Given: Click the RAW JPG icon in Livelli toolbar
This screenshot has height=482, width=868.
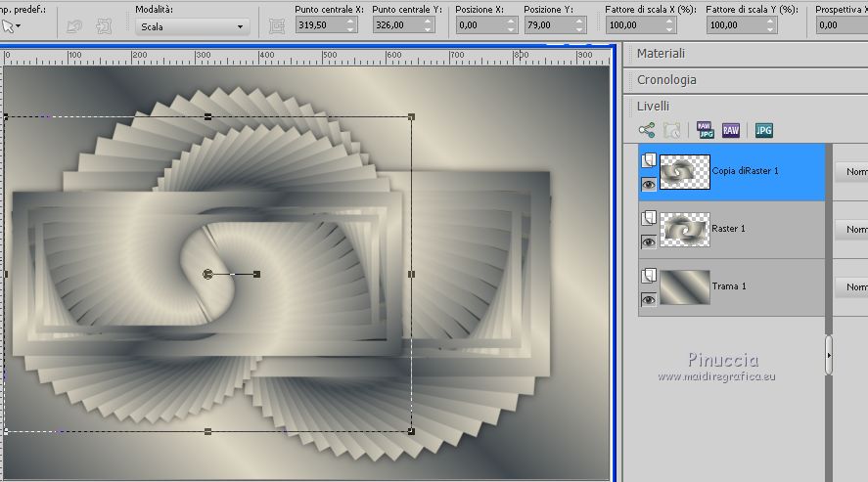Looking at the screenshot, I should click(705, 130).
